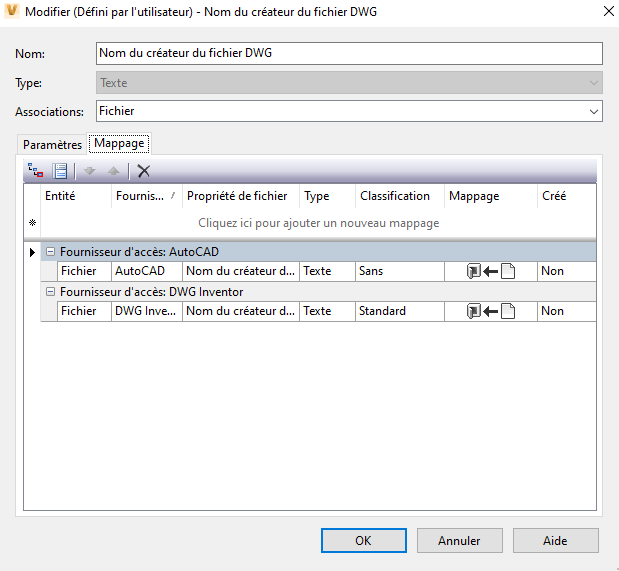
Task: Click the Type column header in grid
Action: (328, 196)
